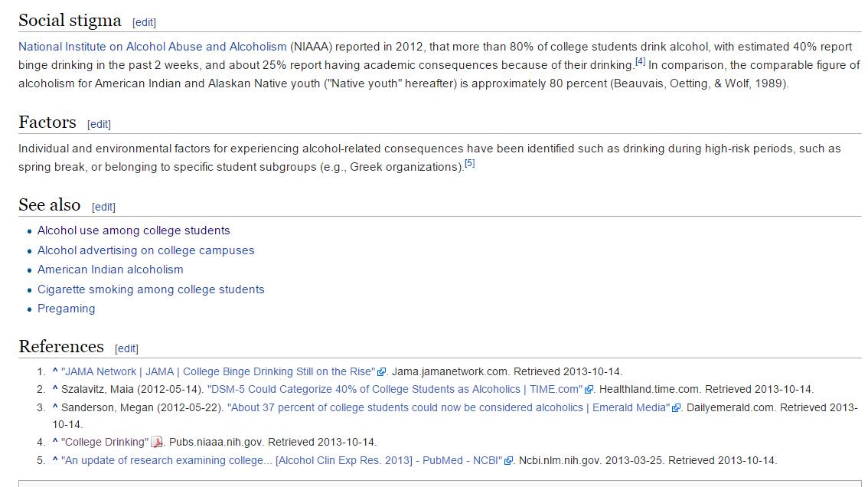The width and height of the screenshot is (868, 487).
Task: Click the caret of reference 5
Action: pyautogui.click(x=55, y=460)
